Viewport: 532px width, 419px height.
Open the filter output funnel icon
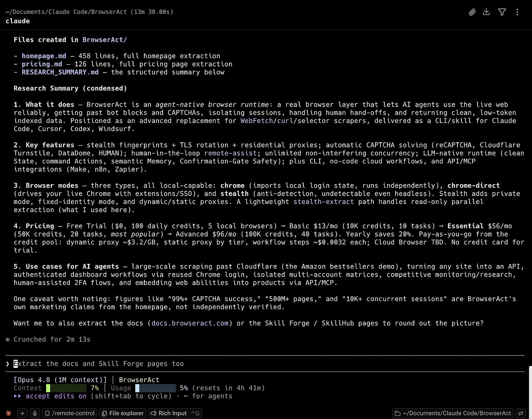coord(502,12)
